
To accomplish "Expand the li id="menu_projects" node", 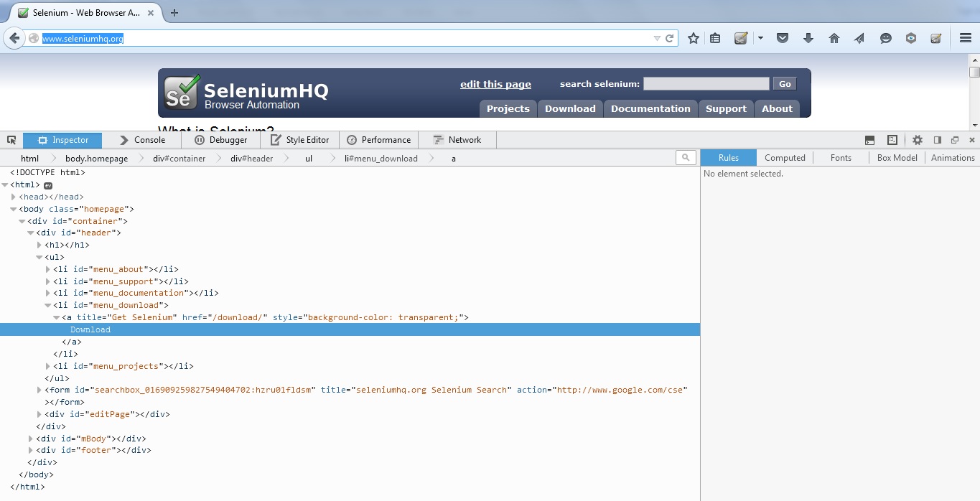I will 48,366.
